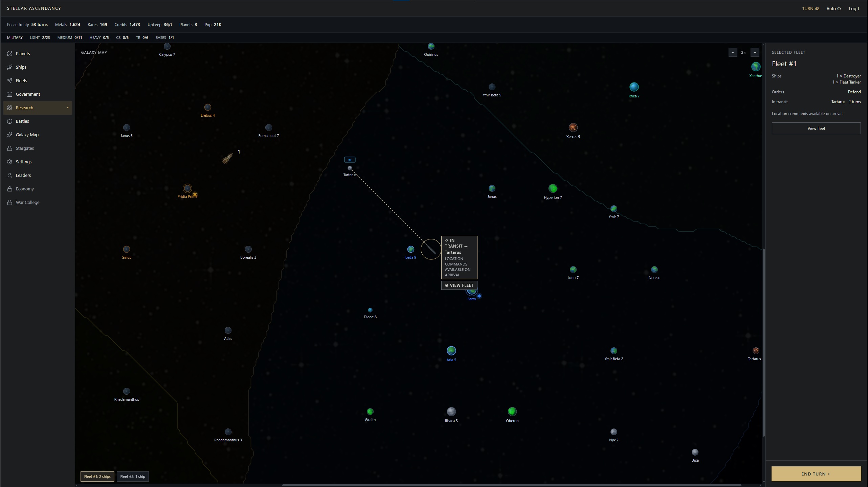
Task: Select the Erebus 4 planet
Action: (x=207, y=107)
